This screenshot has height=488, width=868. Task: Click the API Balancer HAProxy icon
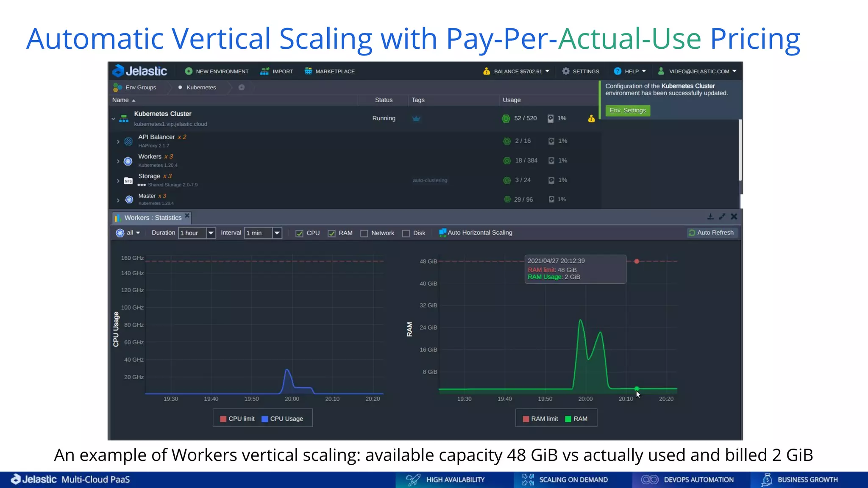pyautogui.click(x=128, y=141)
